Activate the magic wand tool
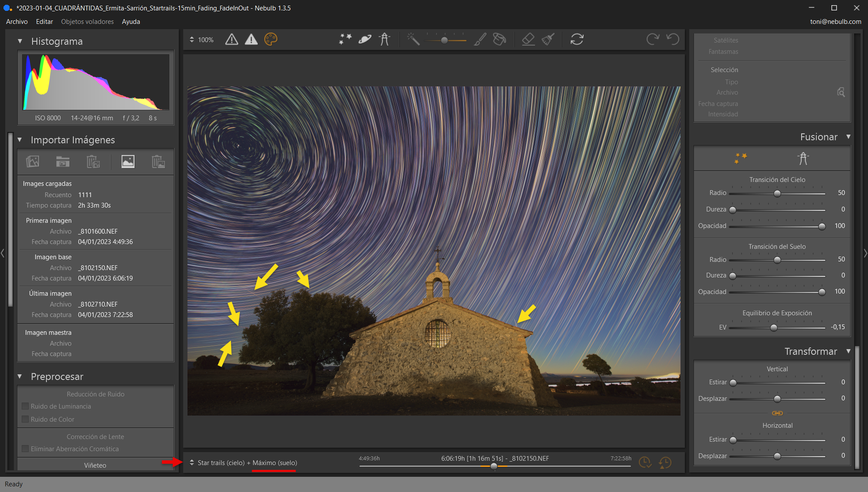Image resolution: width=868 pixels, height=492 pixels. (x=413, y=40)
